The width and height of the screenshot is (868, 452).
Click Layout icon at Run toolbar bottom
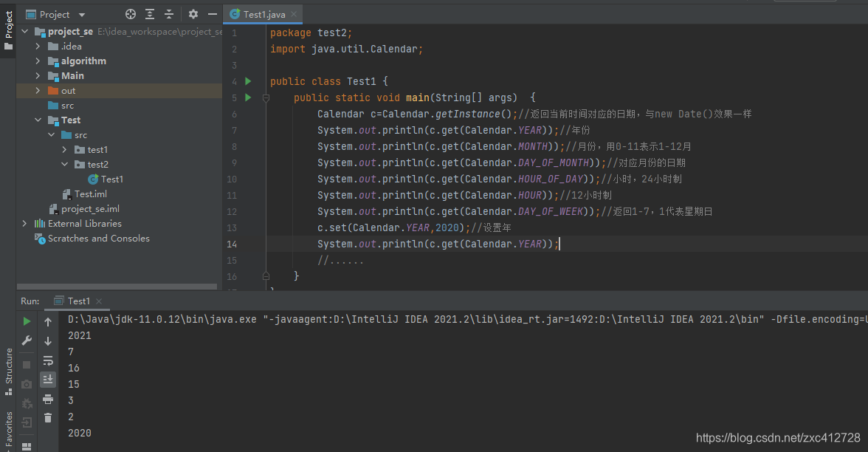point(27,446)
